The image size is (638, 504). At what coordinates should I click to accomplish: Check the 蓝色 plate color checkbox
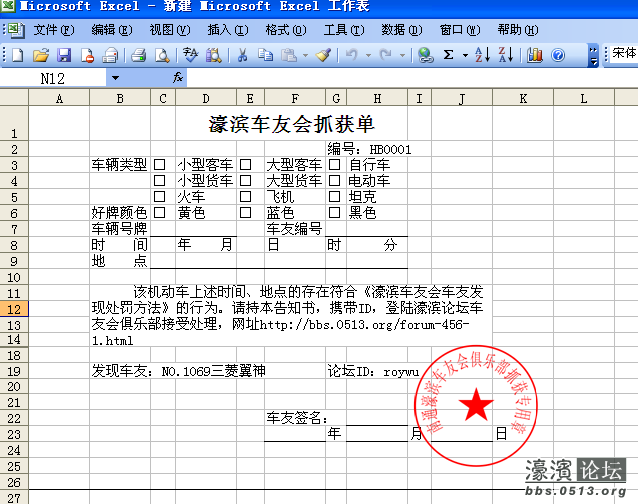245,213
